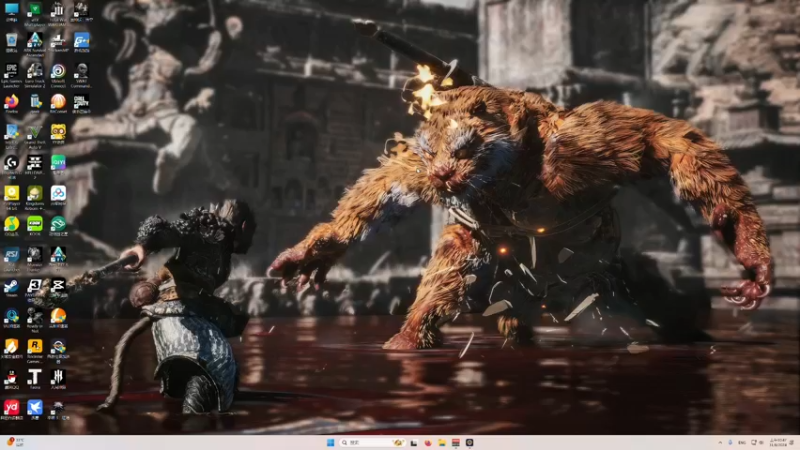The image size is (800, 450).
Task: Open the Monster Hunter desktop shortcut
Action: click(x=35, y=257)
